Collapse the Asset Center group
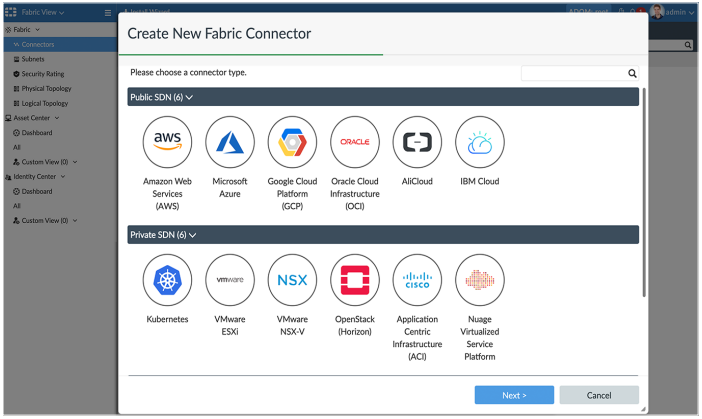Screen dimensions: 702x419 57,118
